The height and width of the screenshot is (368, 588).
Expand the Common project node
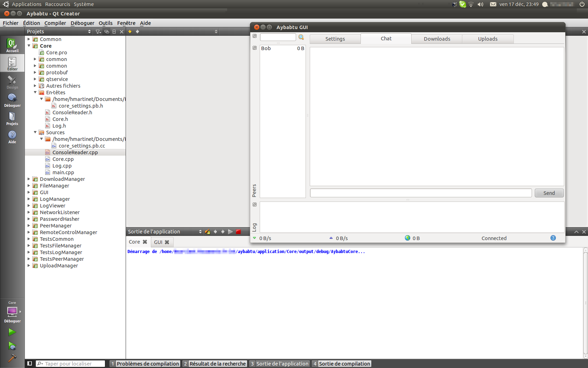click(x=29, y=39)
